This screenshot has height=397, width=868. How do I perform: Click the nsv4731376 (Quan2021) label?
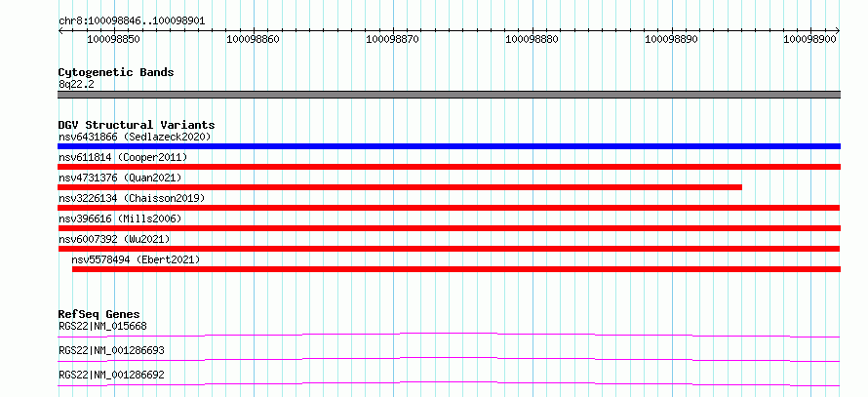tap(120, 178)
